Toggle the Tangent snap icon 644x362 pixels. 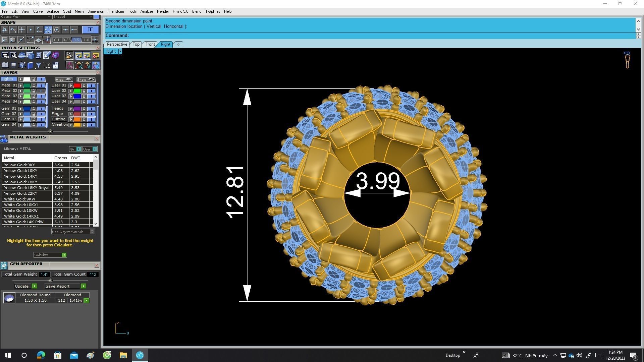point(13,29)
